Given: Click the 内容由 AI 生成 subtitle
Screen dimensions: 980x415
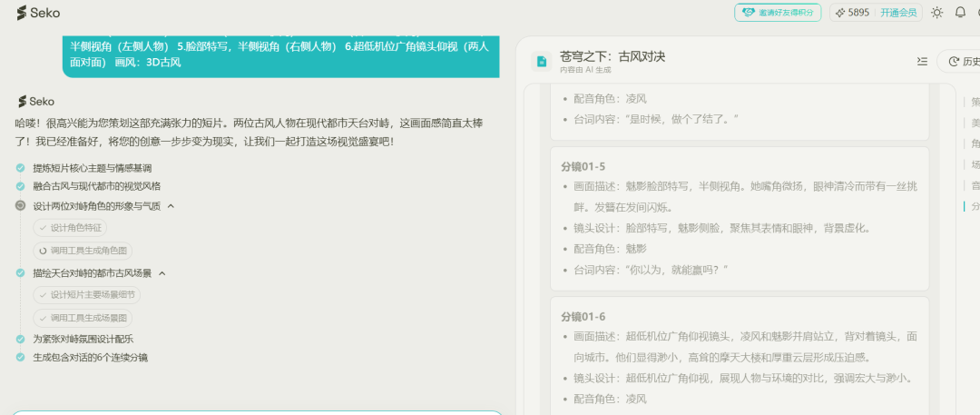Looking at the screenshot, I should 585,70.
